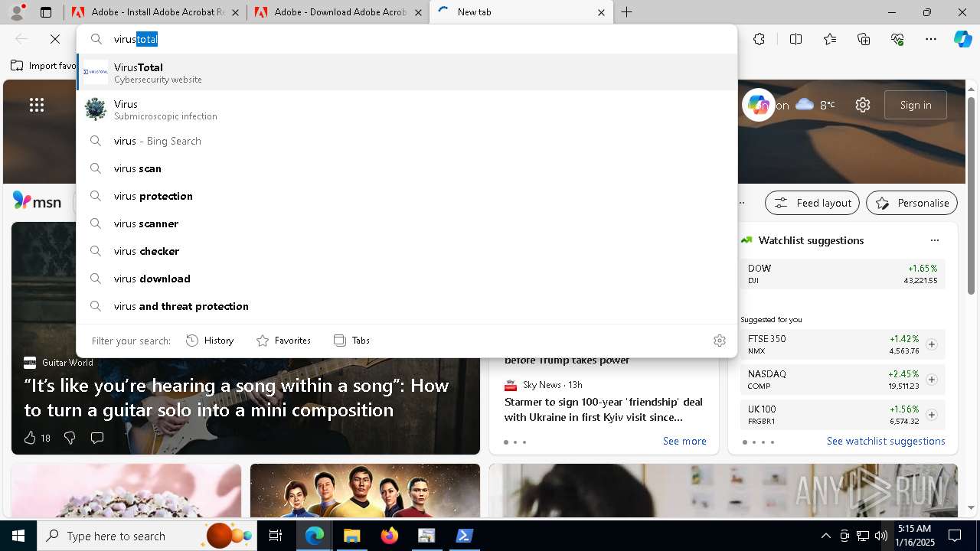The width and height of the screenshot is (980, 551).
Task: Open the volume speaker icon
Action: coord(880,536)
